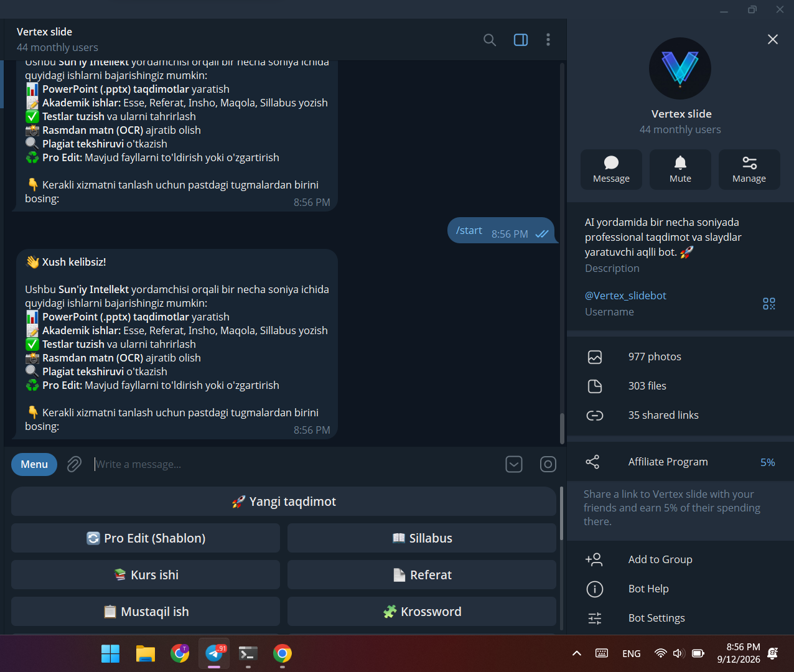Open search in Vertex slide chat
This screenshot has height=672, width=794.
(x=490, y=40)
